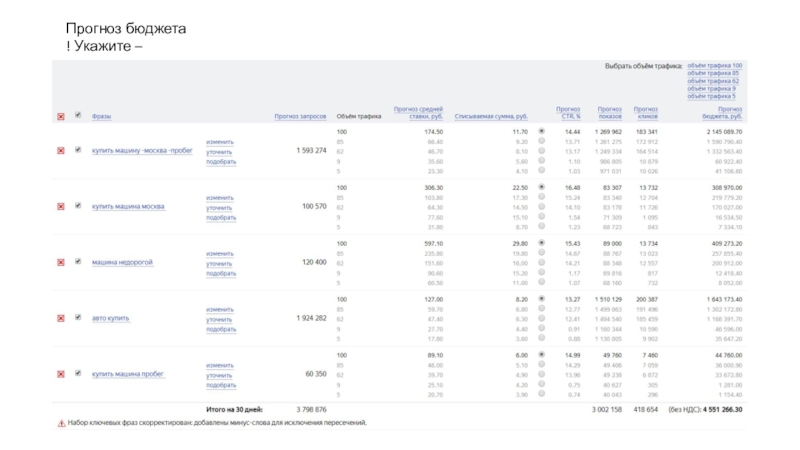Choose the 17.30 radio for 'купить машина москва'
Screen dimensions: 800x450
542,197
